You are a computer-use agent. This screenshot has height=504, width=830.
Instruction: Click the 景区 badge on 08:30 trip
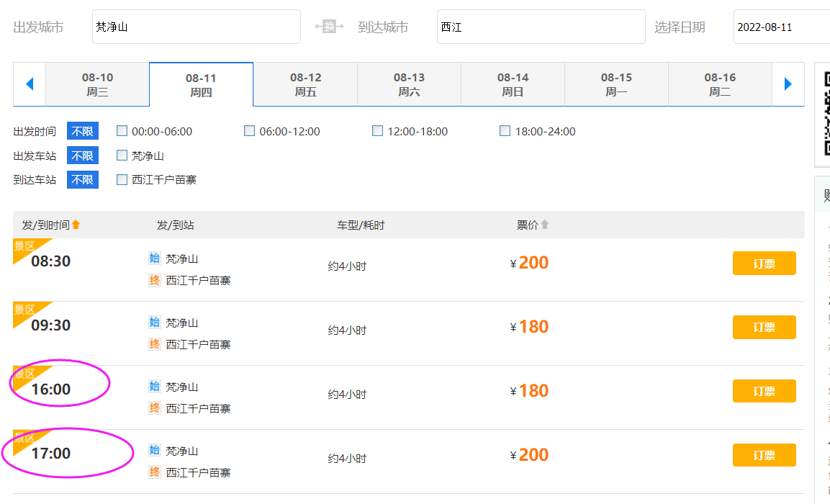coord(24,246)
